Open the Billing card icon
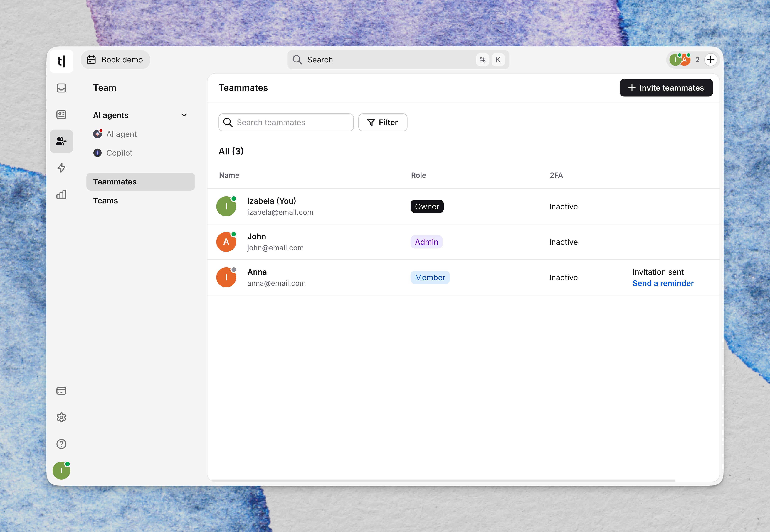Image resolution: width=770 pixels, height=532 pixels. click(x=61, y=391)
